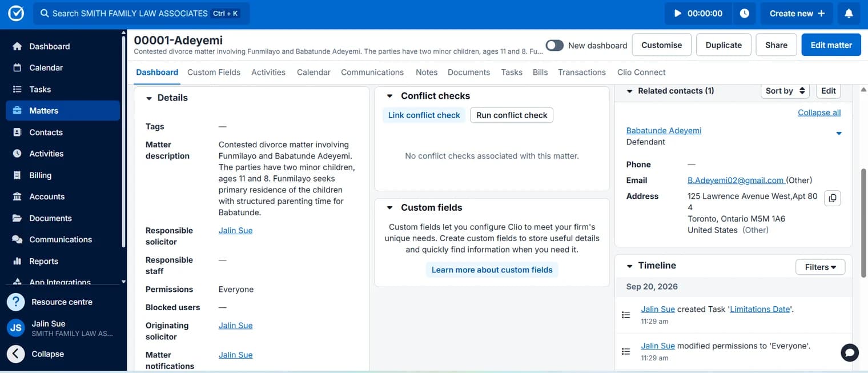Switch to the Transactions tab
868x373 pixels.
coord(582,72)
